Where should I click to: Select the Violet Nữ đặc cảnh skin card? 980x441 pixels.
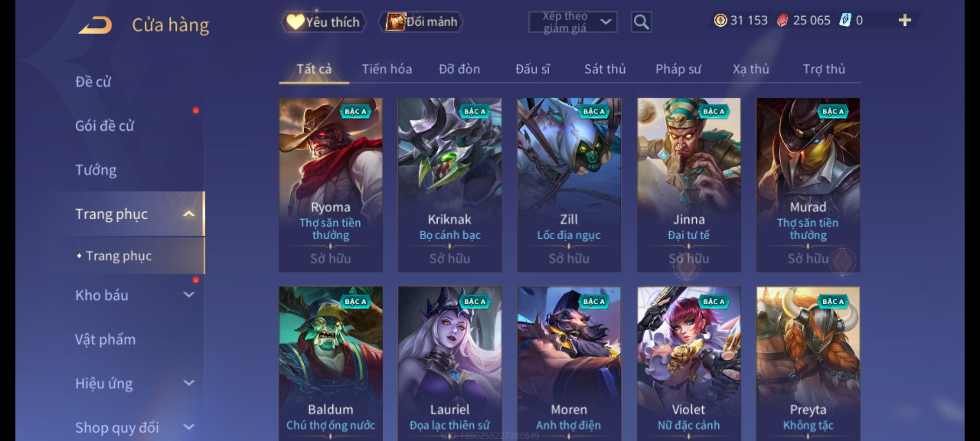pos(689,363)
